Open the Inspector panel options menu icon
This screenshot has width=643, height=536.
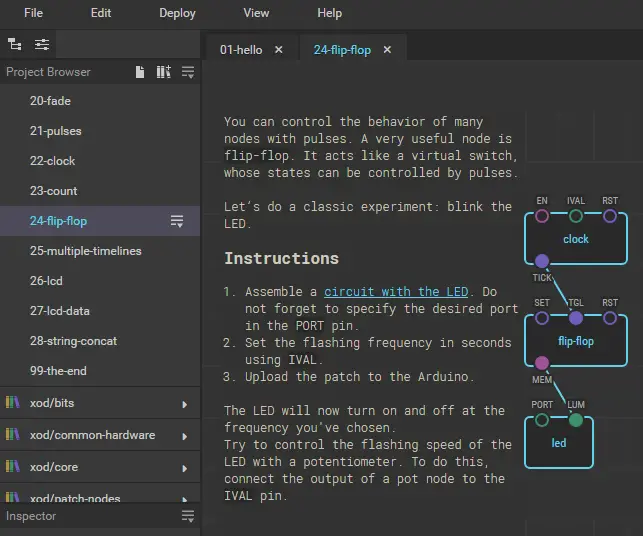(188, 516)
